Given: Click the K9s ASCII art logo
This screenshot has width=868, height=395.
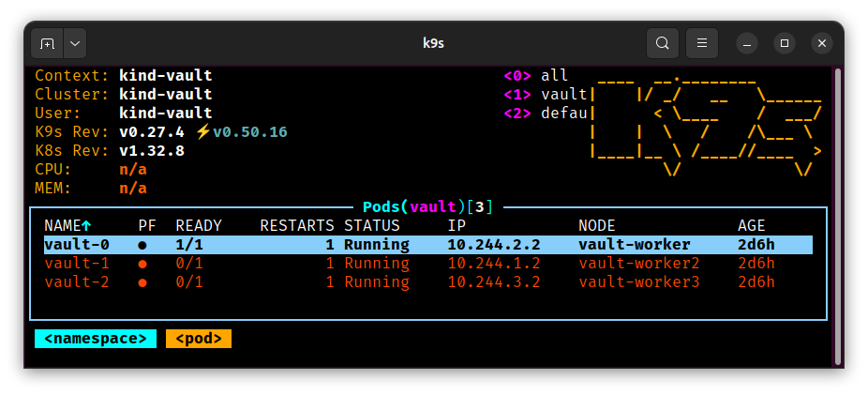Looking at the screenshot, I should click(706, 128).
